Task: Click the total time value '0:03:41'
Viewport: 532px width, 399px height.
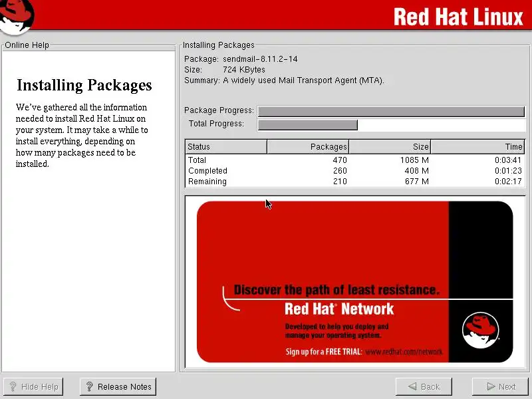Action: (508, 160)
